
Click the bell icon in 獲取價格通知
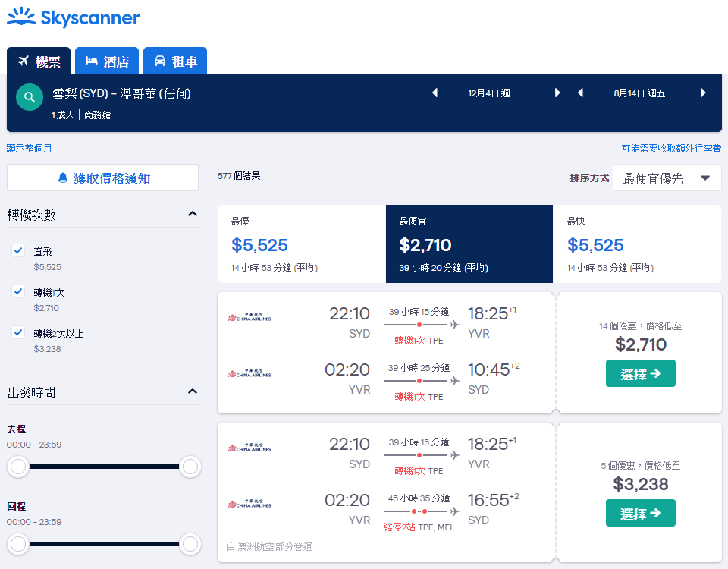pyautogui.click(x=63, y=178)
